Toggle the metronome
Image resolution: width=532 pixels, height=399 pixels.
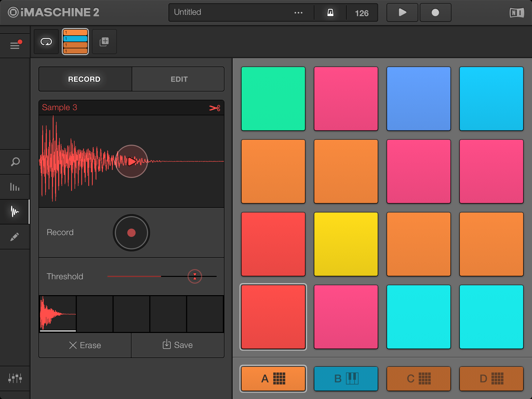click(330, 12)
